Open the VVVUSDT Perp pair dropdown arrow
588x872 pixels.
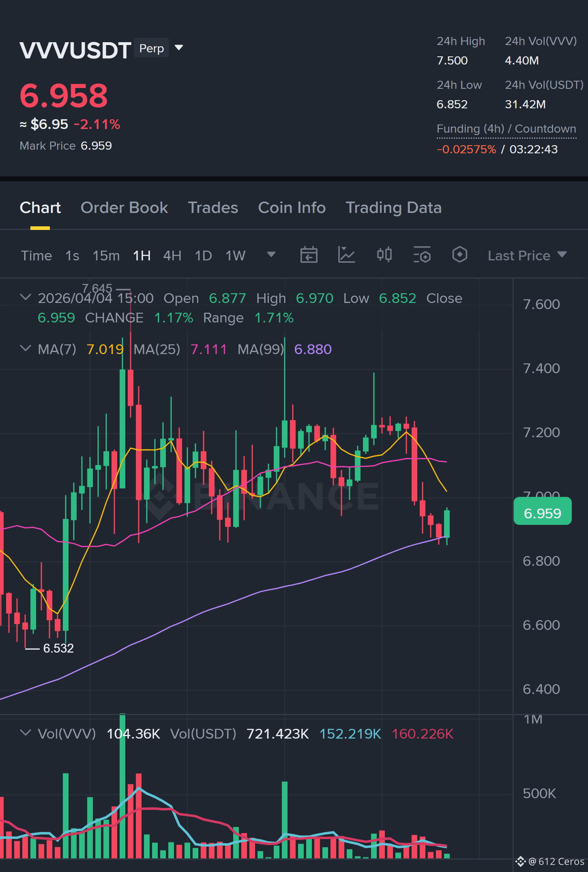coord(179,48)
